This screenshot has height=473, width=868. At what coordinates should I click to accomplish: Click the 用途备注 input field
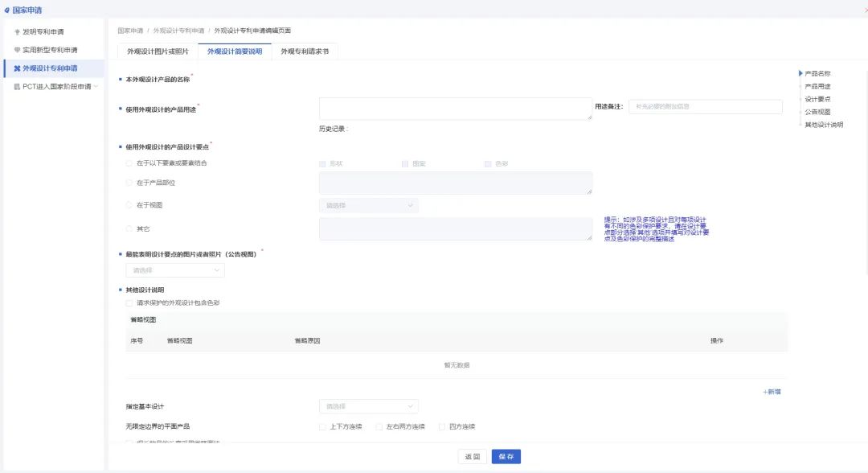pyautogui.click(x=705, y=106)
